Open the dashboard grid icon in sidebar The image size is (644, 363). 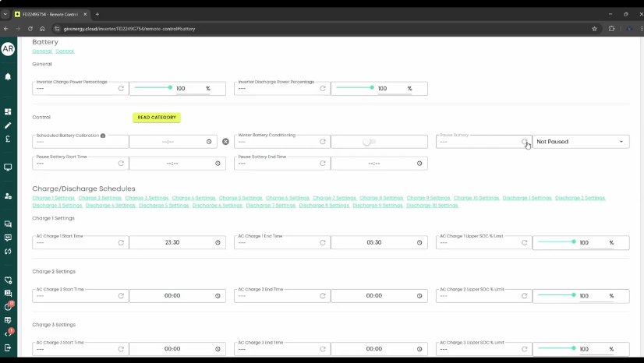[8, 112]
